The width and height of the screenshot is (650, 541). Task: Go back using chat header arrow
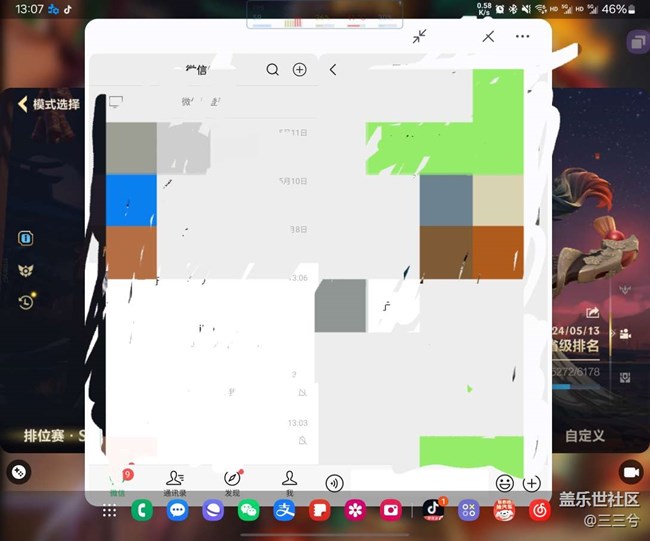pos(333,70)
